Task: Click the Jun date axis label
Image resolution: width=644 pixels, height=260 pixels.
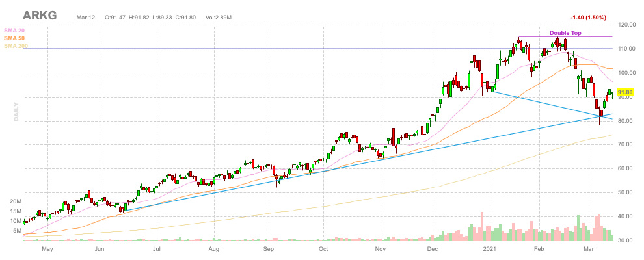Action: click(99, 249)
